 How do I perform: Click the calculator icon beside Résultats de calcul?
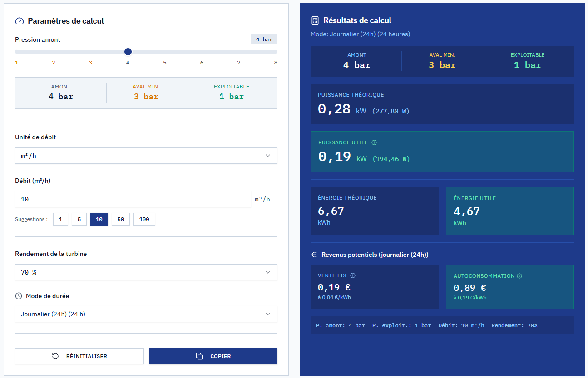[315, 20]
